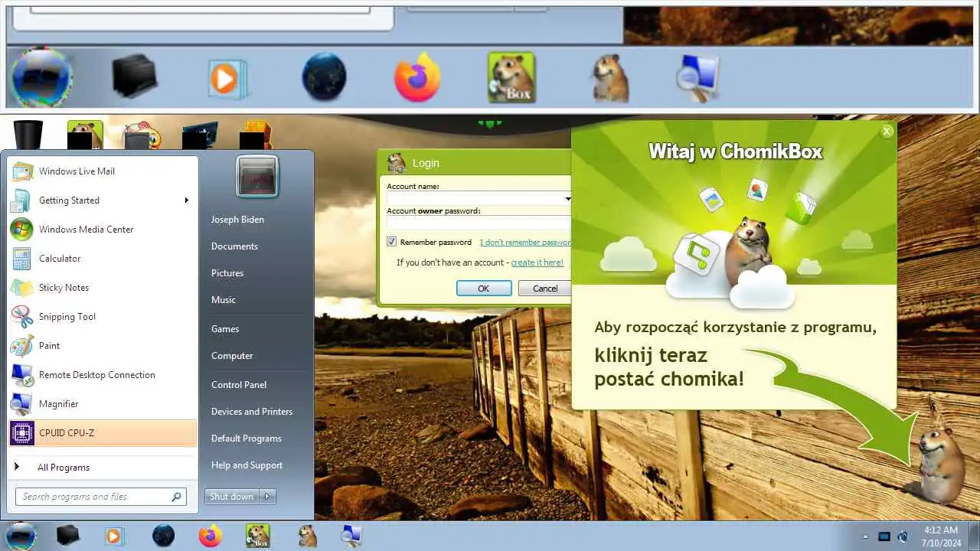
Task: Open Computer from the Start menu
Action: pos(232,356)
